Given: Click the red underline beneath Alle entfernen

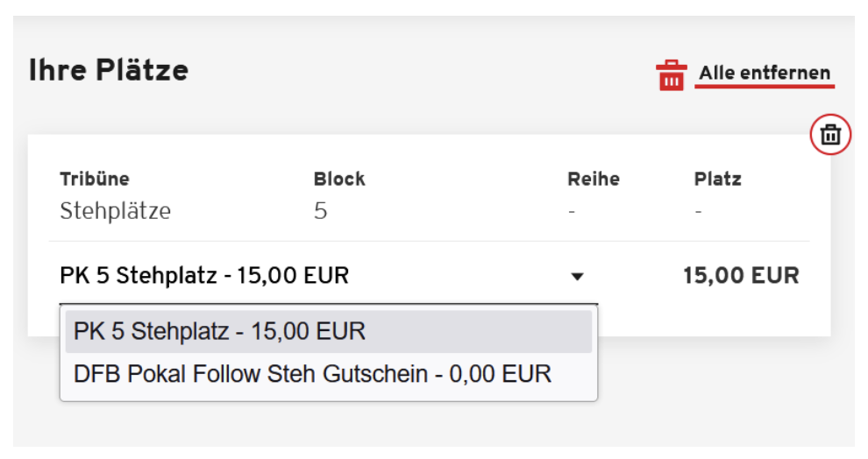Looking at the screenshot, I should tap(766, 87).
